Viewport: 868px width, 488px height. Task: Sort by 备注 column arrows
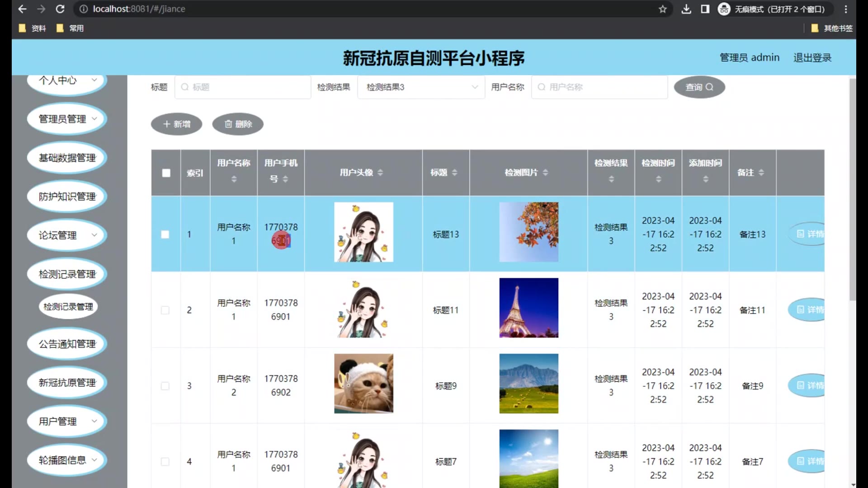pyautogui.click(x=761, y=173)
